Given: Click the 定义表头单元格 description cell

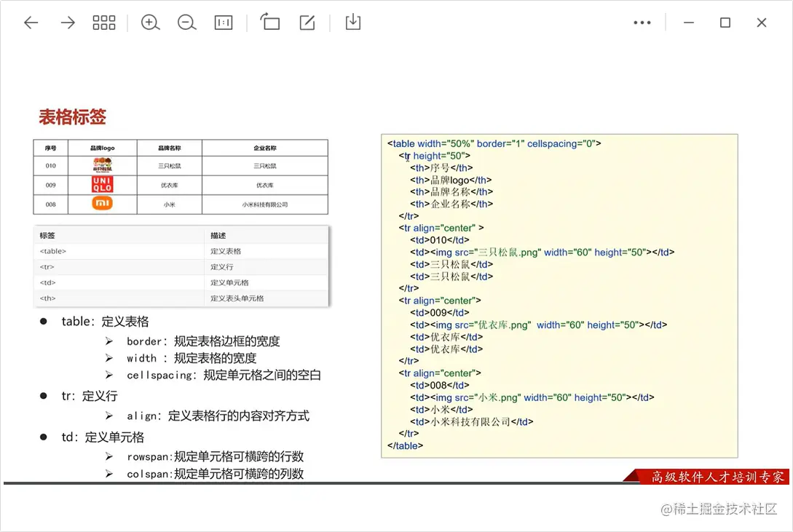Looking at the screenshot, I should [267, 298].
